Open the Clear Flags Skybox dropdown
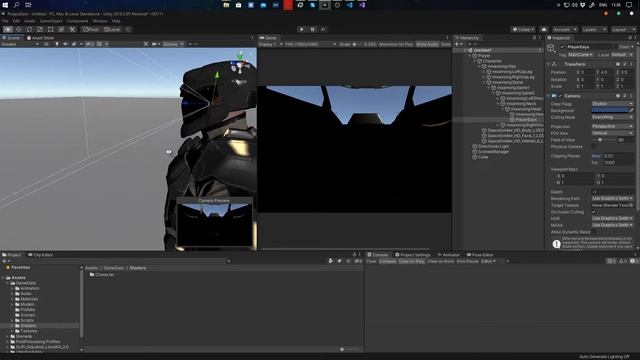The height and width of the screenshot is (360, 640). click(x=612, y=104)
